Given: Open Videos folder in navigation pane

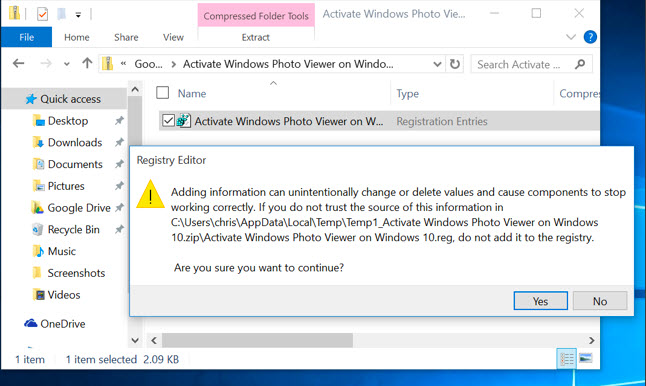Looking at the screenshot, I should coord(63,295).
